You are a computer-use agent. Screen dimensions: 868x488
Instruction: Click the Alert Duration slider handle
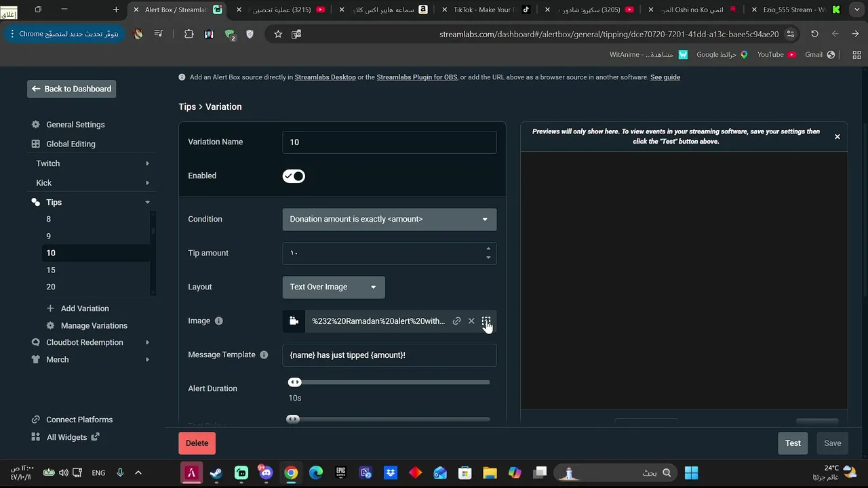pyautogui.click(x=294, y=382)
